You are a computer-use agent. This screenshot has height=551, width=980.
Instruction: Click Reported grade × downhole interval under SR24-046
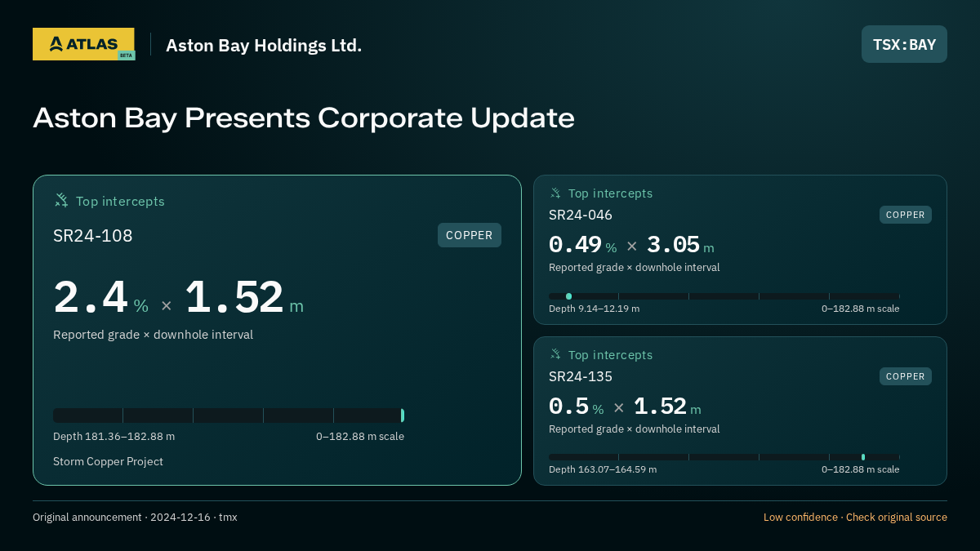tap(634, 268)
